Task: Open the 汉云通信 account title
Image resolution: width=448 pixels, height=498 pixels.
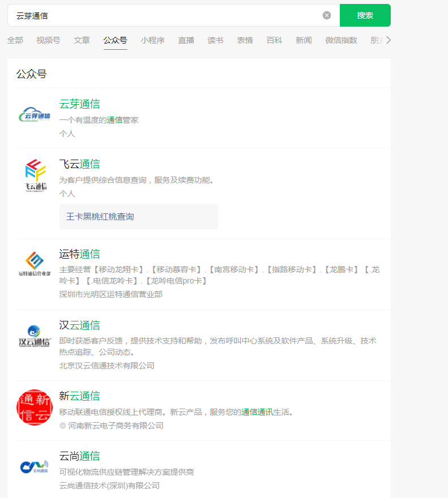Action: pyautogui.click(x=79, y=325)
